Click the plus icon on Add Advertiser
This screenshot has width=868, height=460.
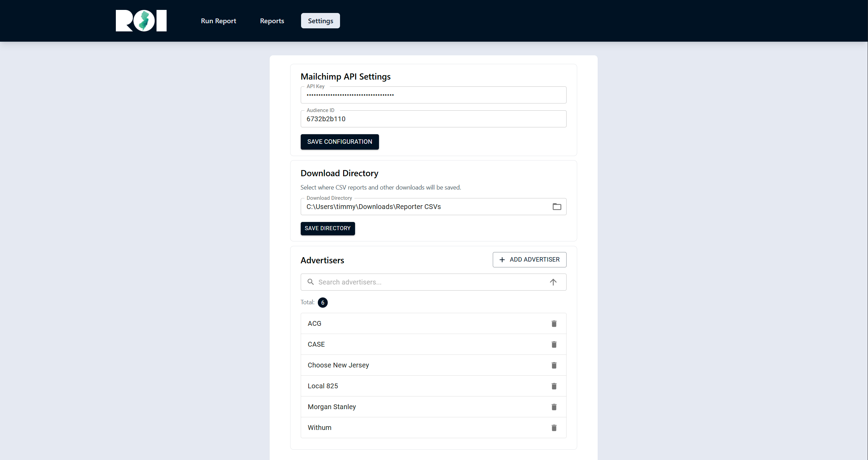(x=502, y=260)
